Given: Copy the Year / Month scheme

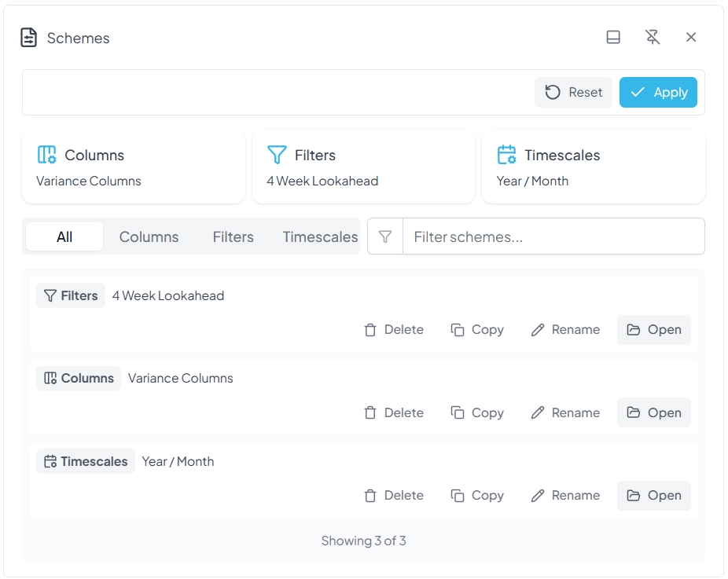Looking at the screenshot, I should pyautogui.click(x=477, y=496).
